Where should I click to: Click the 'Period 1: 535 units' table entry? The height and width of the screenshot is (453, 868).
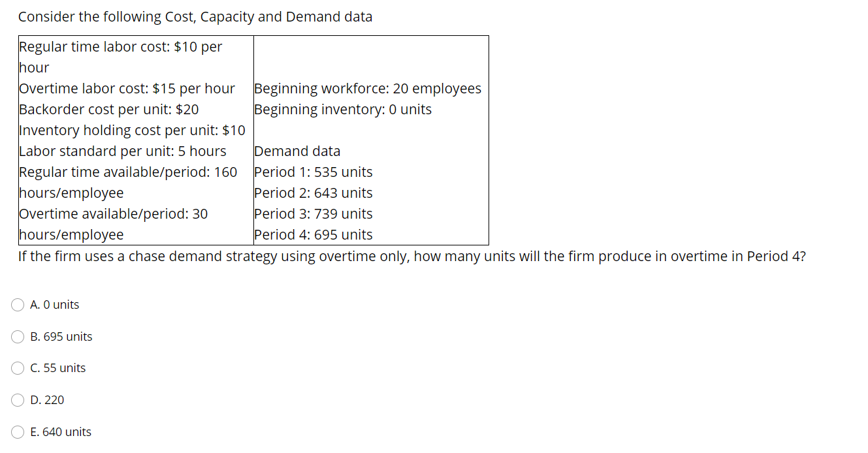tap(313, 172)
